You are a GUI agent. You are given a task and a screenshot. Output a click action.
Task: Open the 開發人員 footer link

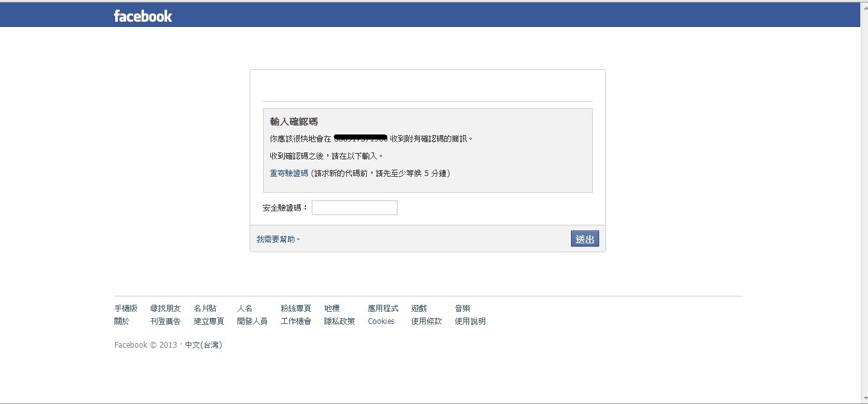point(252,321)
